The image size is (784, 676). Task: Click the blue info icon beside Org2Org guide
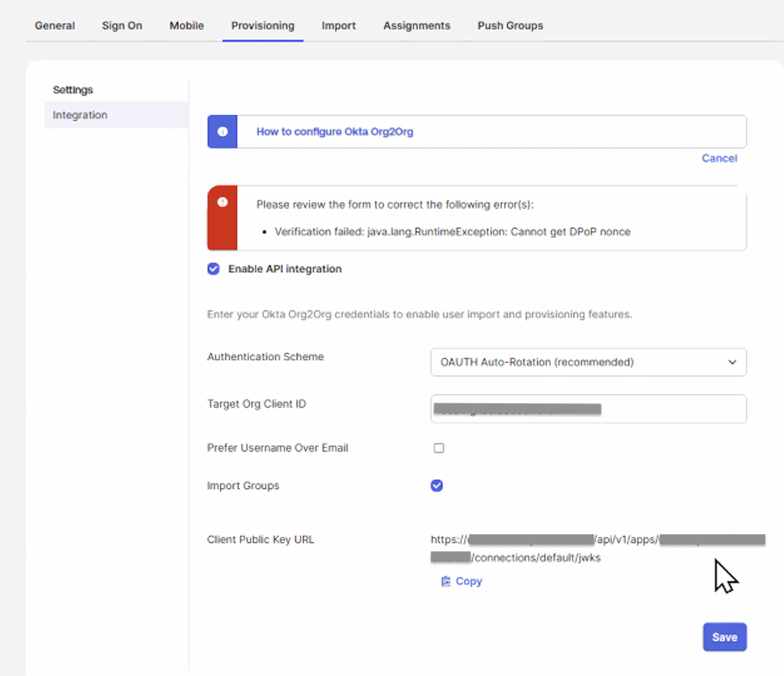tap(223, 132)
